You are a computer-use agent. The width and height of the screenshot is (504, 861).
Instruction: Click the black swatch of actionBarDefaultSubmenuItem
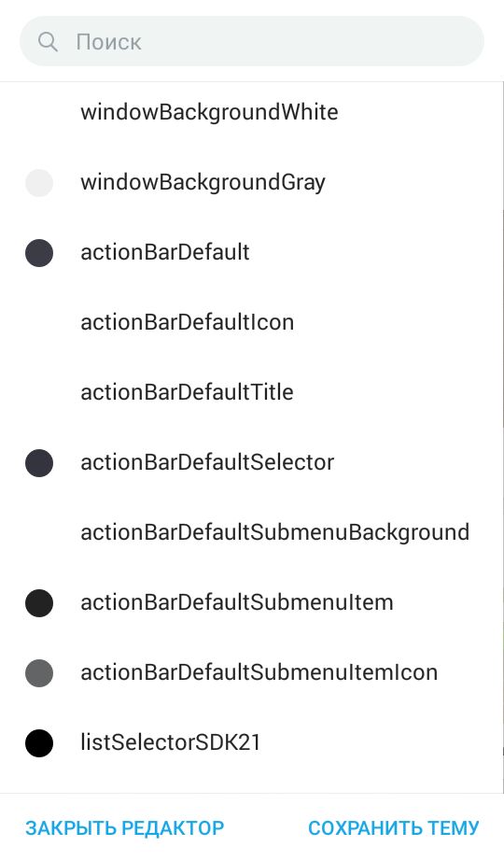coord(39,603)
